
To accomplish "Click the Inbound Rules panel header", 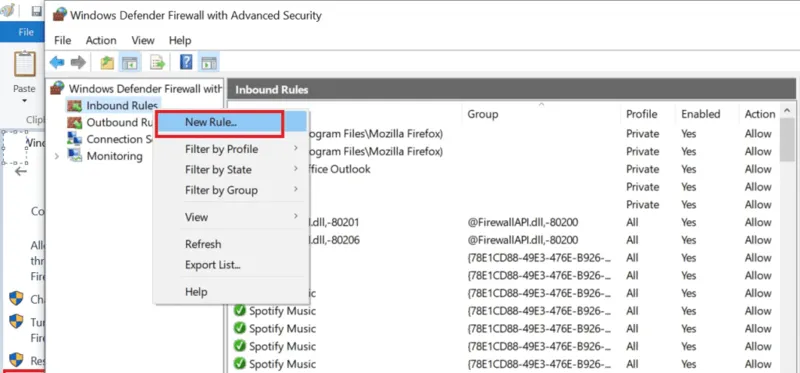I will point(512,90).
